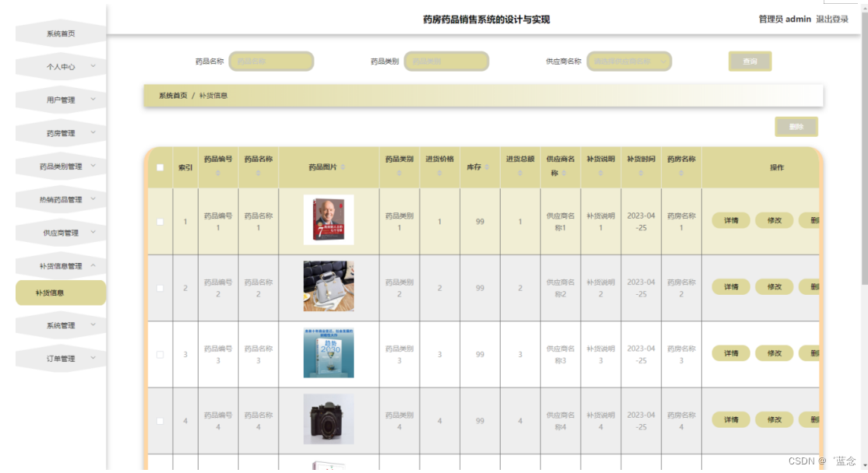Click the 药品名称 input field
Image resolution: width=868 pixels, height=473 pixels.
click(x=272, y=61)
